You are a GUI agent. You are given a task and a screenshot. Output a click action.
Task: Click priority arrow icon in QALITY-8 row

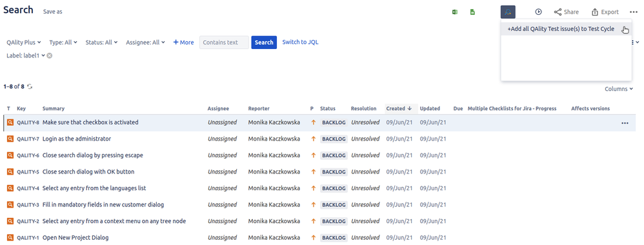[x=314, y=122]
